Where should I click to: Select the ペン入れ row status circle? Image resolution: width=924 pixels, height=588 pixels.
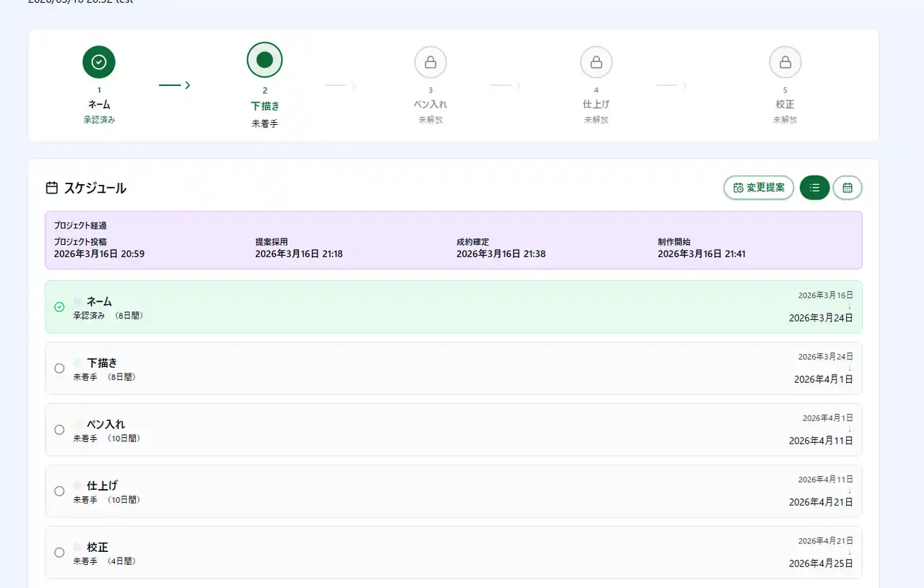[x=59, y=430]
